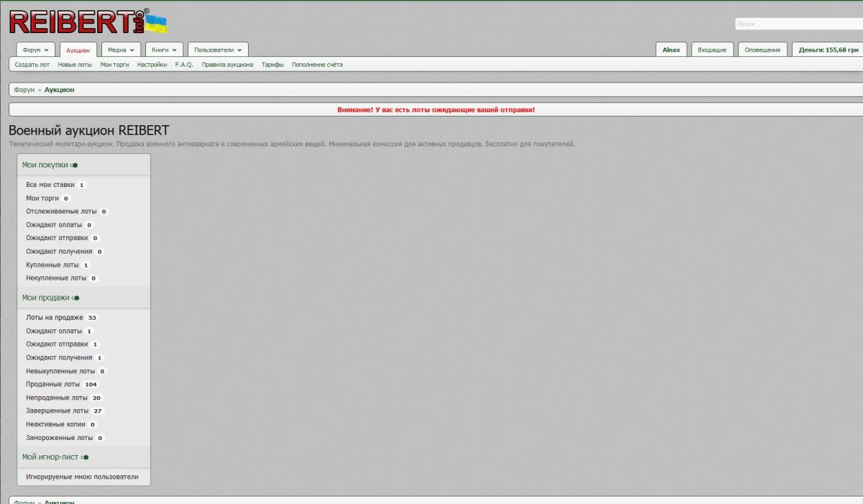Viewport: 863px width, 504px height.
Task: Open Оповещения notifications
Action: pyautogui.click(x=762, y=50)
